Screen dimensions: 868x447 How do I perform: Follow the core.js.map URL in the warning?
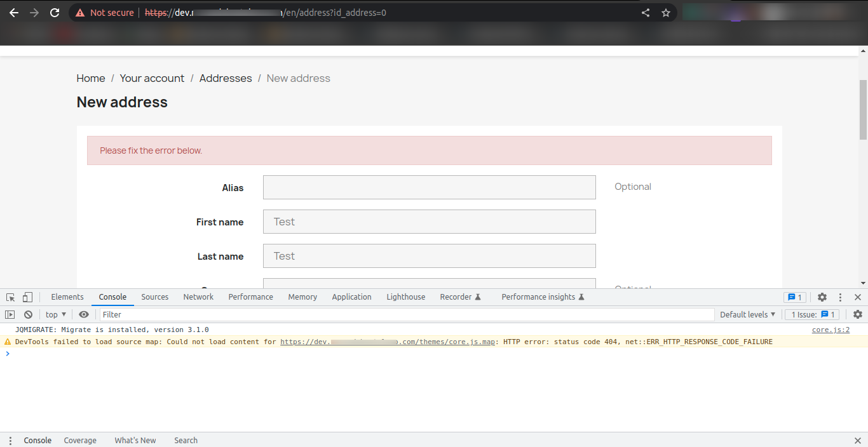388,342
